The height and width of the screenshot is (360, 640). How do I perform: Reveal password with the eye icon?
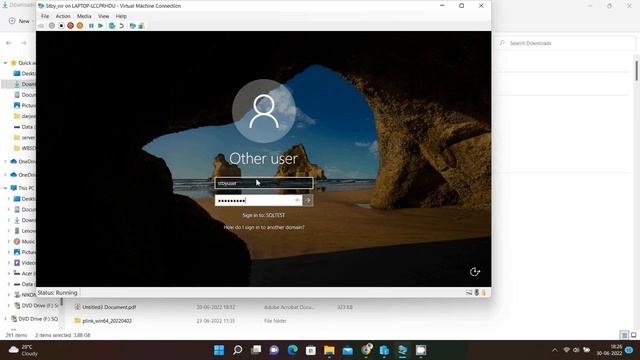pos(297,200)
